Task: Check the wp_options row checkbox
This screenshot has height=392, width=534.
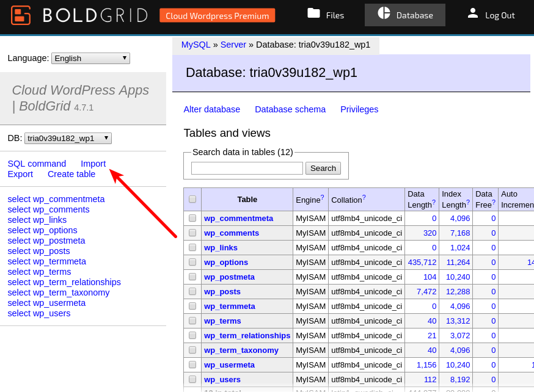Action: coord(192,262)
